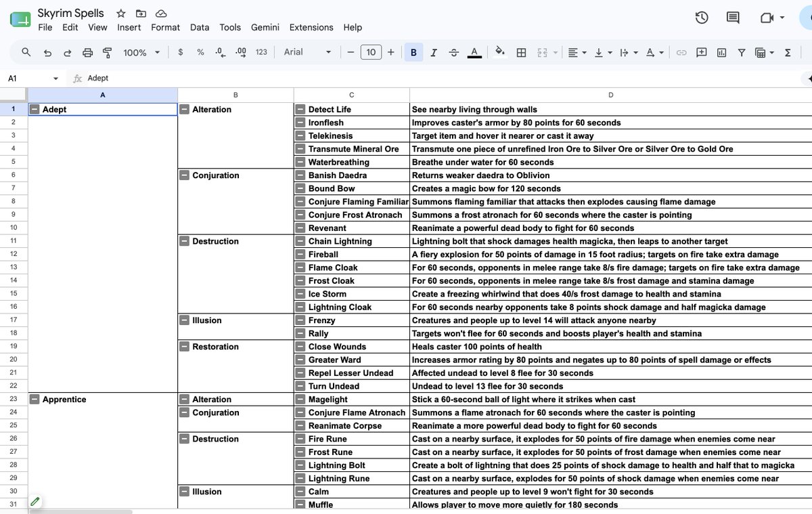
Task: Open the Insert menu
Action: [x=129, y=28]
